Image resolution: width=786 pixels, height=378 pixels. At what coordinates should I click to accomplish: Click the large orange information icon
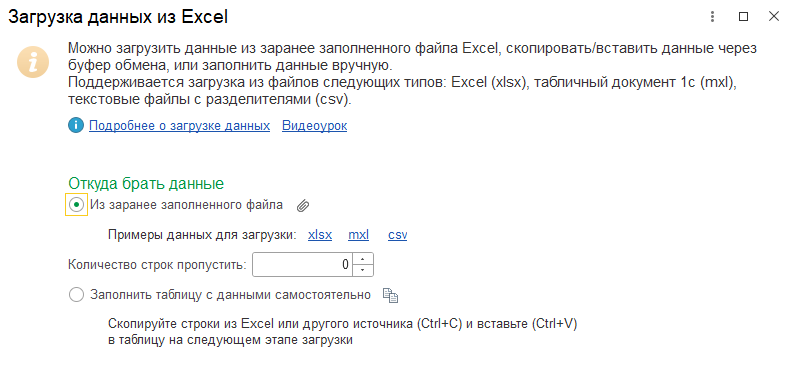point(33,63)
